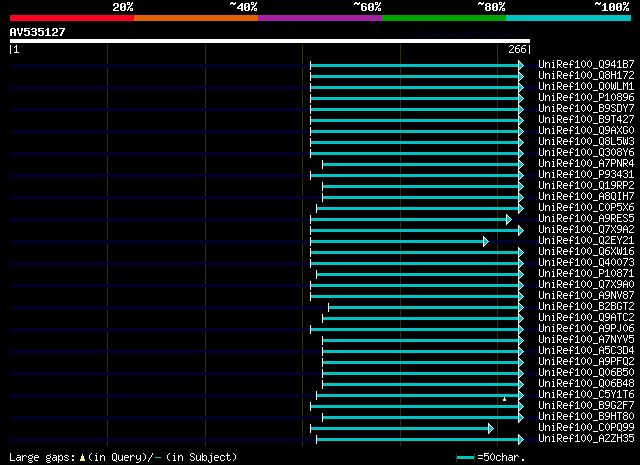Click the AV535127 query label
Viewport: 640px width, 465px height.
click(x=38, y=32)
